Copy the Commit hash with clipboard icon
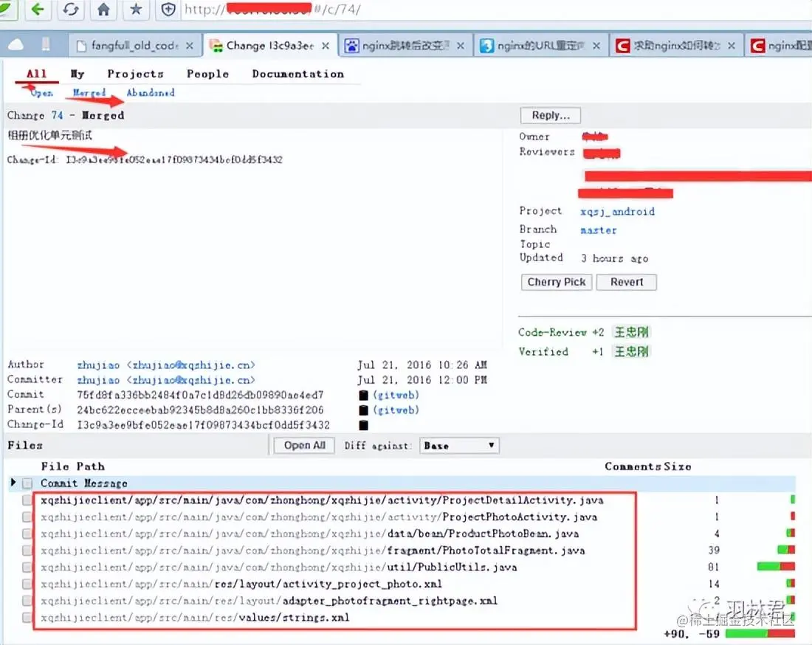Image resolution: width=812 pixels, height=645 pixels. click(363, 396)
